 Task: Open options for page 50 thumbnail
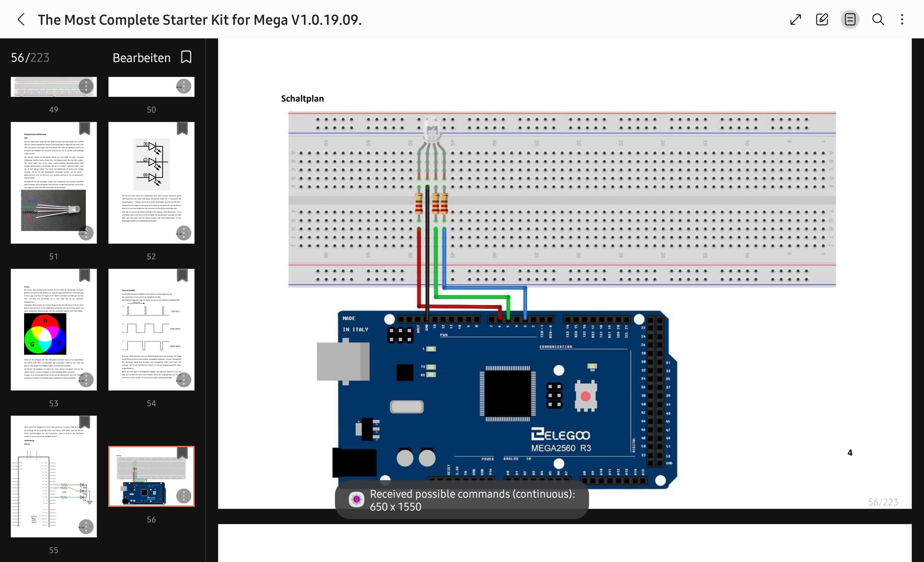point(183,87)
